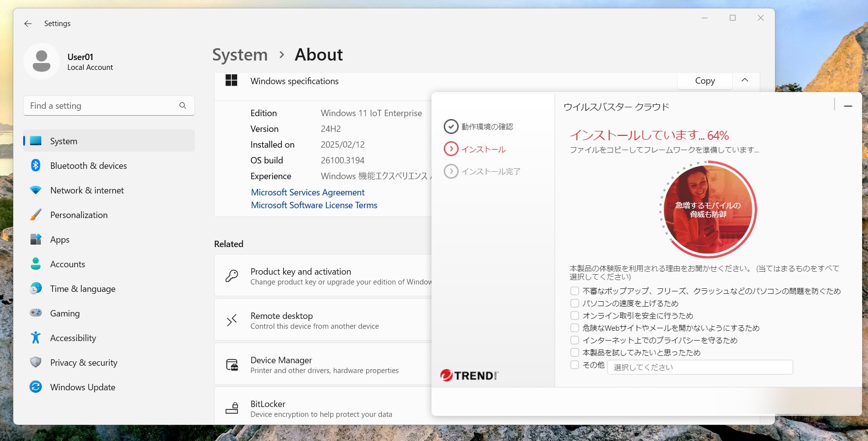Open Device Manager card
The image size is (868, 441).
point(323,364)
